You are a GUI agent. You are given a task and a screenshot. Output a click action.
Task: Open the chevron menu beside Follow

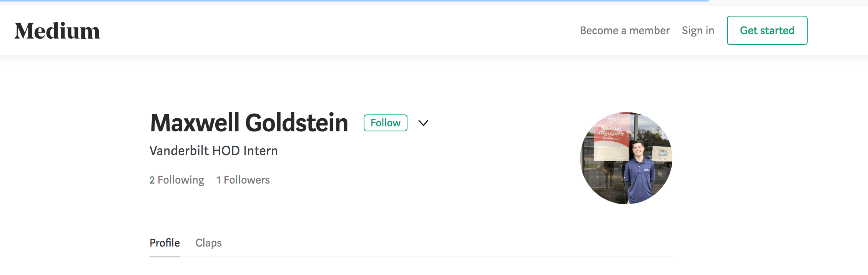tap(423, 123)
